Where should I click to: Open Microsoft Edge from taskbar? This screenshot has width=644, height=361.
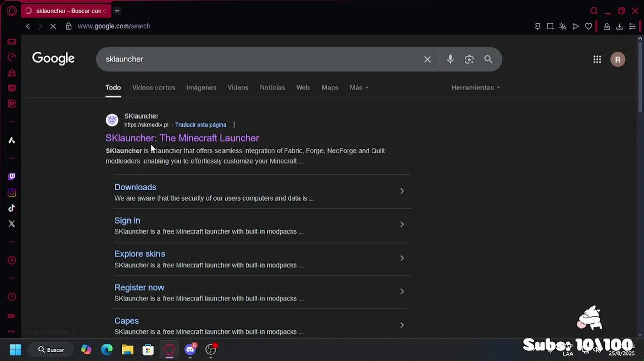(x=107, y=350)
